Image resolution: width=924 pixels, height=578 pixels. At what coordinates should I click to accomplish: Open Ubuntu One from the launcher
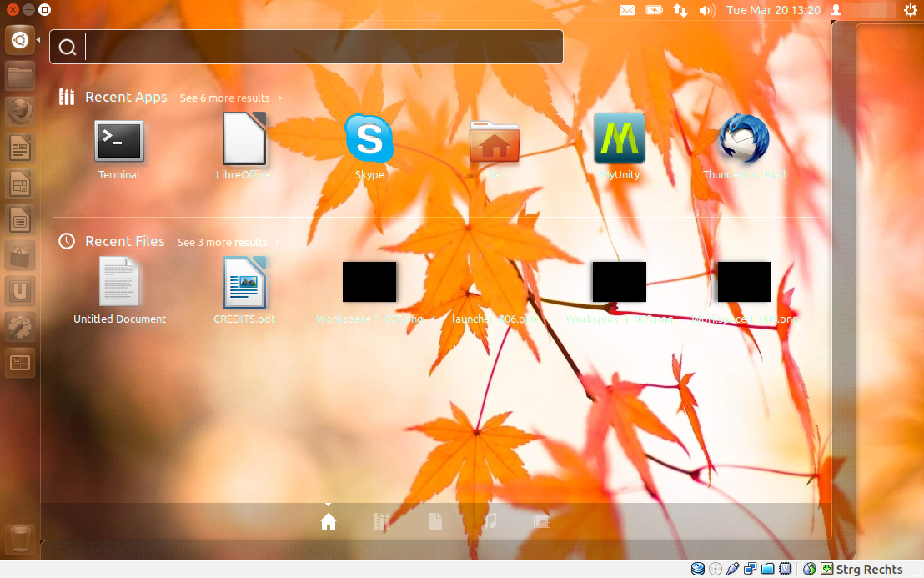(x=19, y=291)
